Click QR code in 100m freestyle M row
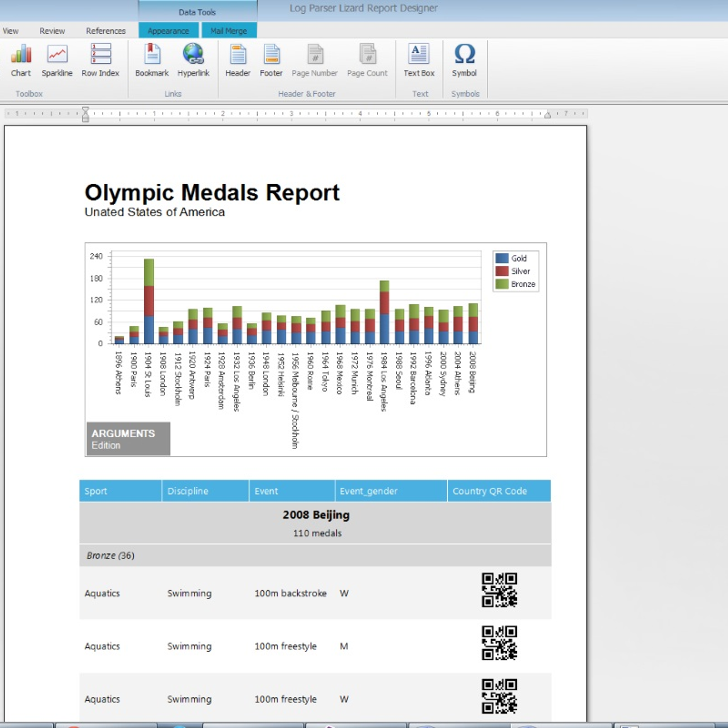 click(499, 643)
